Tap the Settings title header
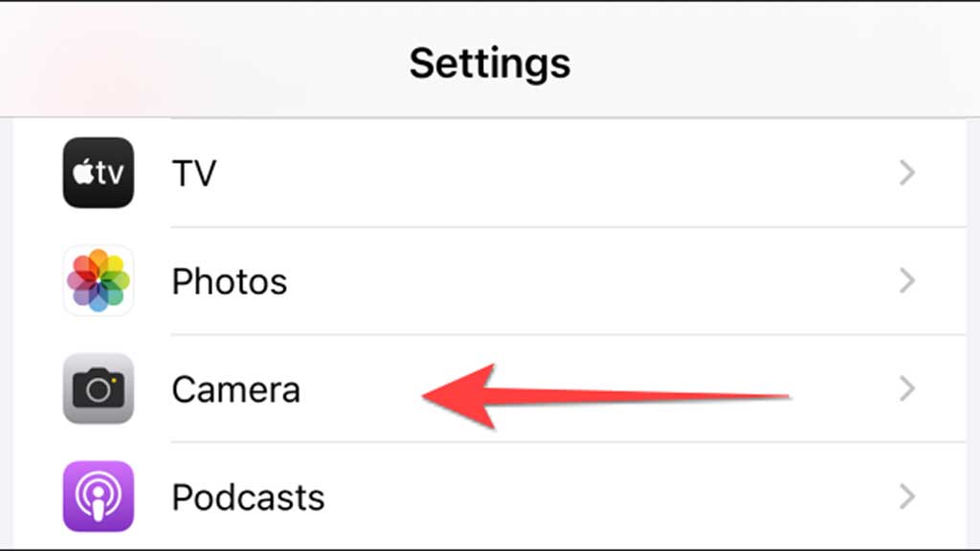980x551 pixels. pos(489,63)
